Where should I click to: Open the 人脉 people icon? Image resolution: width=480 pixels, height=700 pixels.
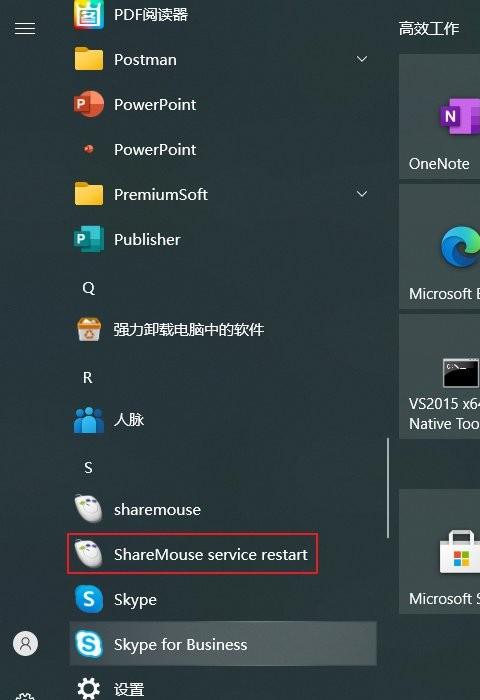pyautogui.click(x=89, y=420)
